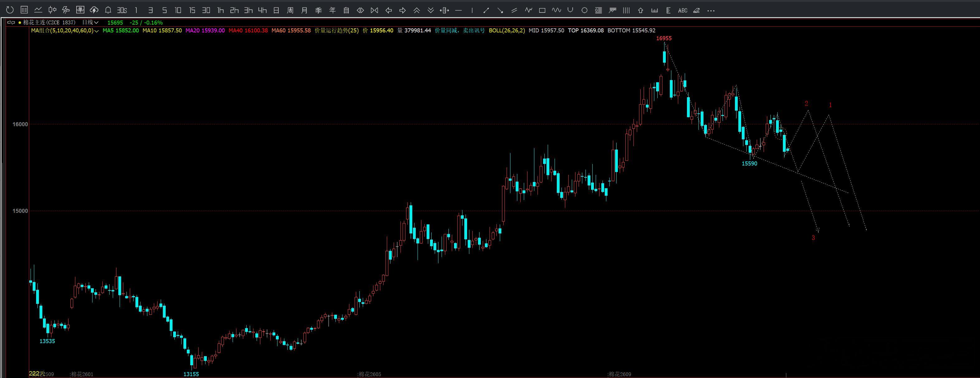The height and width of the screenshot is (378, 980).
Task: Click the double chevron down icon
Action: click(431, 11)
